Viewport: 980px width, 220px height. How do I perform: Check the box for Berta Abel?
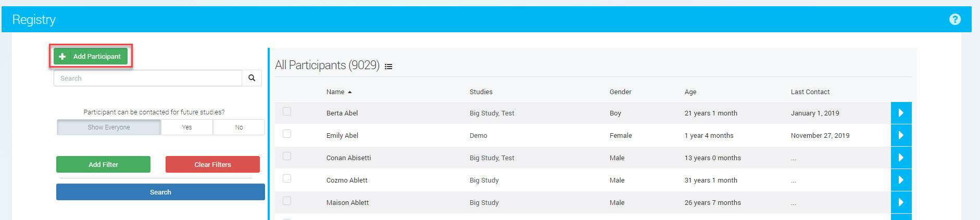tap(287, 111)
